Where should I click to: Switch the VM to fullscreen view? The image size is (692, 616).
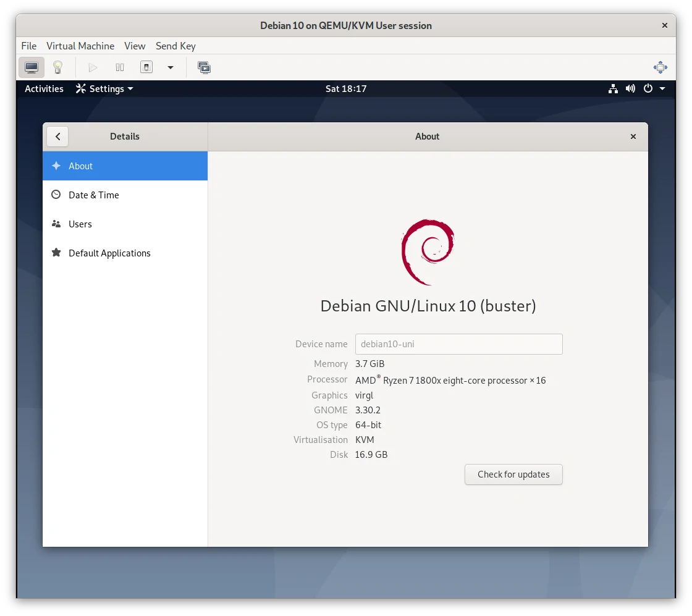click(x=660, y=67)
